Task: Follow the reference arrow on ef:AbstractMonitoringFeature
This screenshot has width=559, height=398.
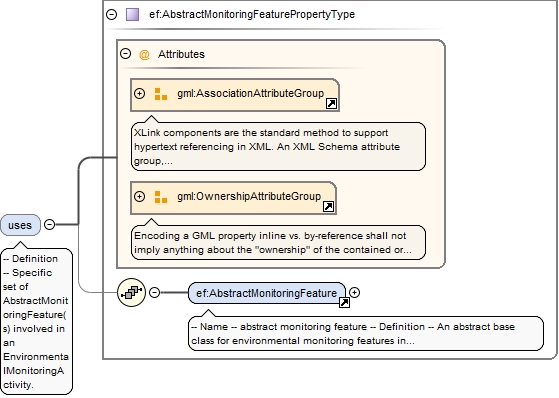Action: click(344, 303)
